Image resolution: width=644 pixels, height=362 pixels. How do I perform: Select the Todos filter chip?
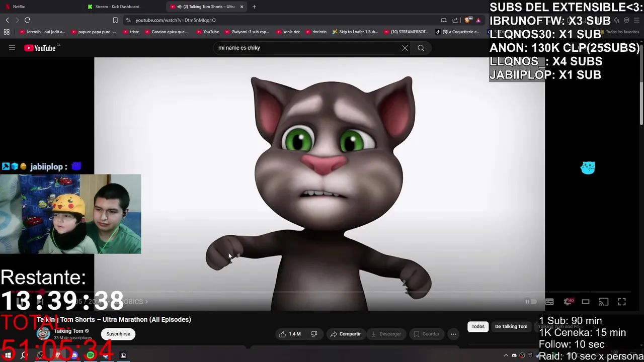(478, 327)
